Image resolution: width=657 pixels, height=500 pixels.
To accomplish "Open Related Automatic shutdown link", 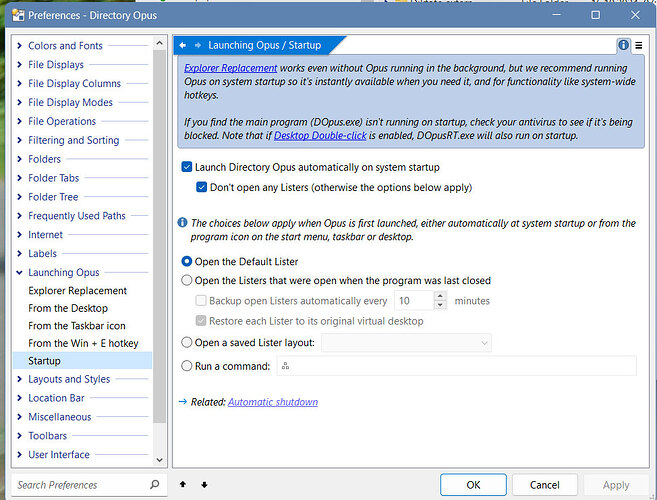I will (x=273, y=402).
